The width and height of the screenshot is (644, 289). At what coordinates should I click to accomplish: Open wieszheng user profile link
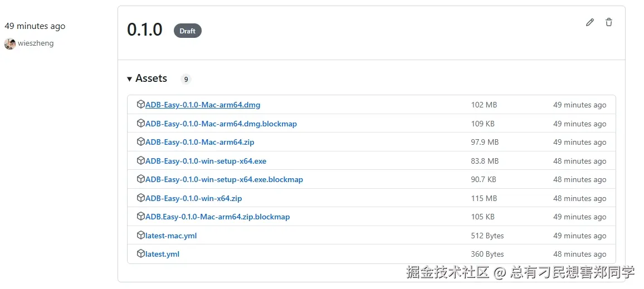36,43
